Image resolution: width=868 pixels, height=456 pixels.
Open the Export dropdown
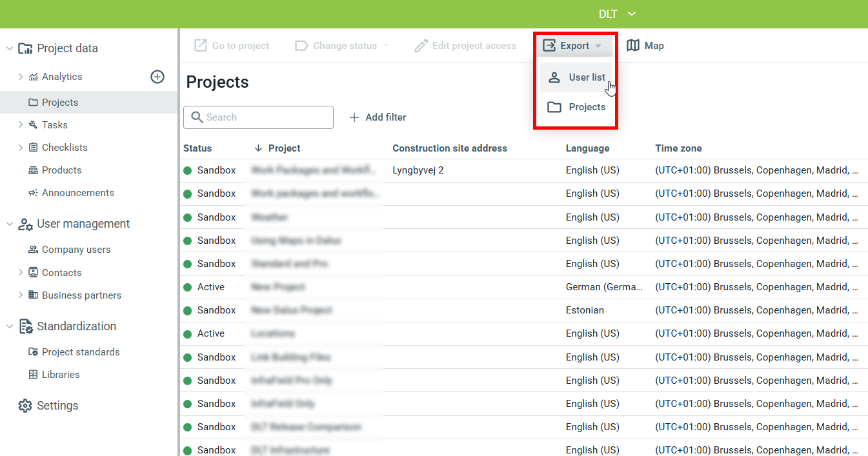572,46
